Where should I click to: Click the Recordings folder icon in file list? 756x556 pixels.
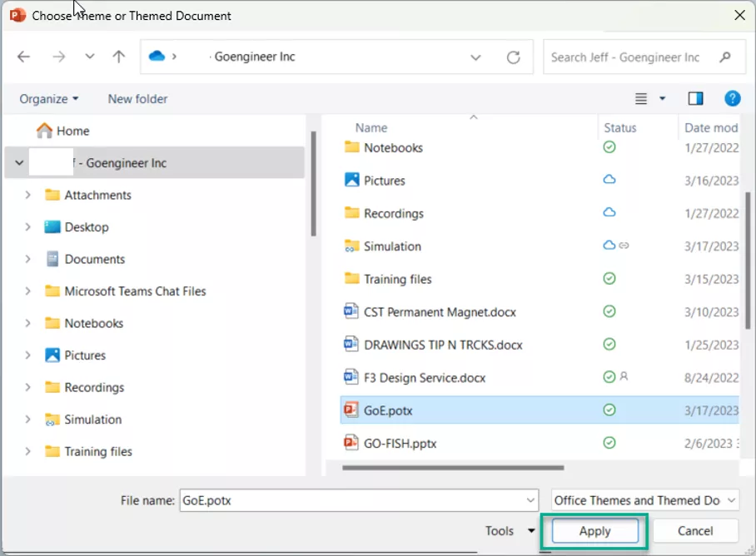point(351,212)
